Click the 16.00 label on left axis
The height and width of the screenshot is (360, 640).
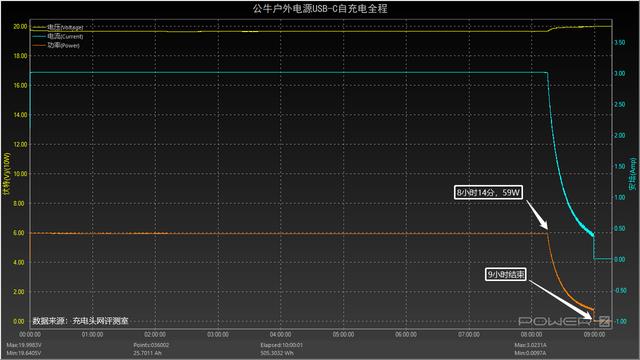20,85
